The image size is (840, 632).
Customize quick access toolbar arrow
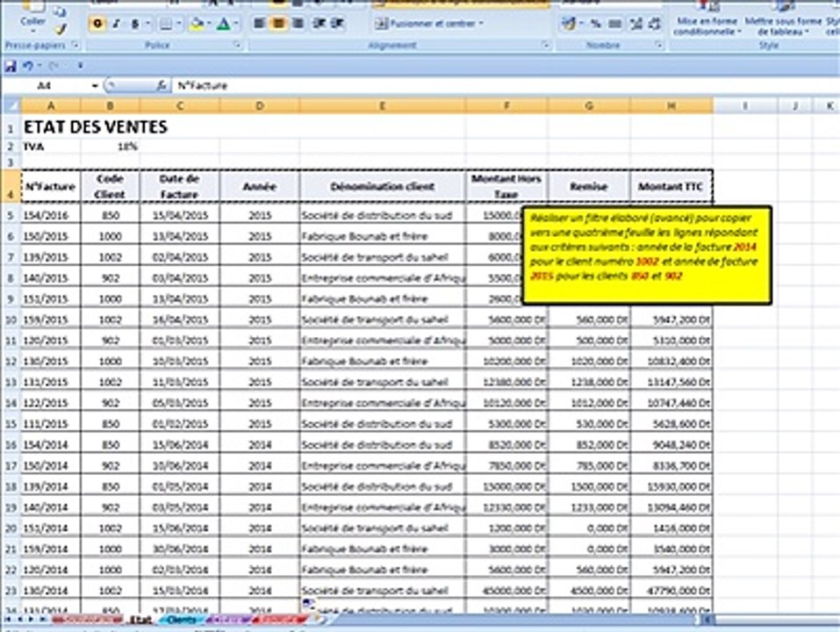coord(81,66)
